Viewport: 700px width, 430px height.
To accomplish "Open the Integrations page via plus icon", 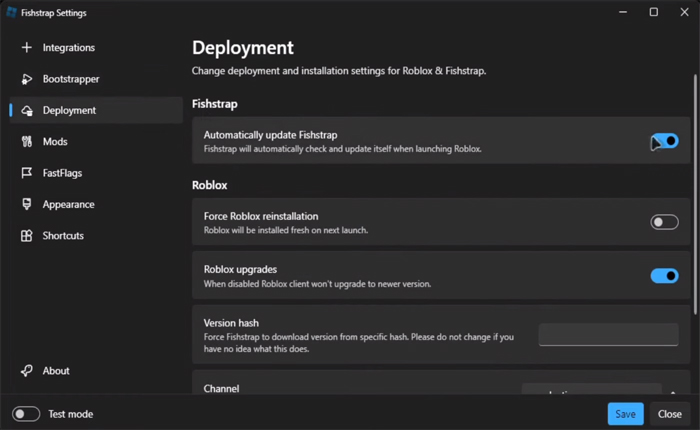I will click(x=27, y=48).
